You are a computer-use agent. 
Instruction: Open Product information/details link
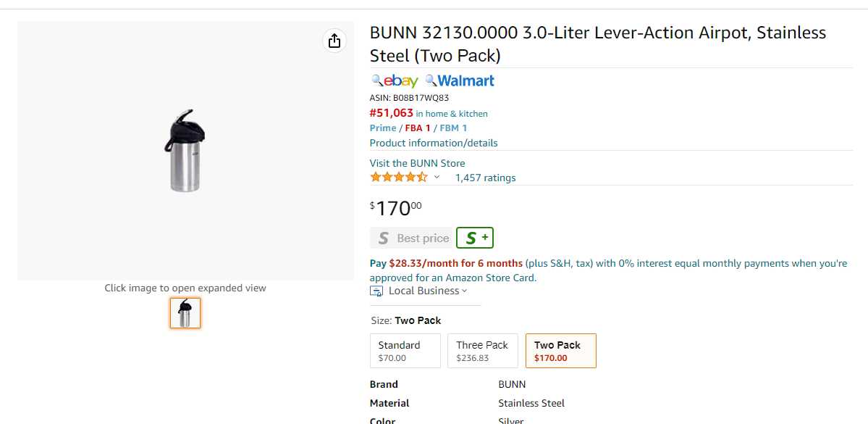click(x=434, y=143)
